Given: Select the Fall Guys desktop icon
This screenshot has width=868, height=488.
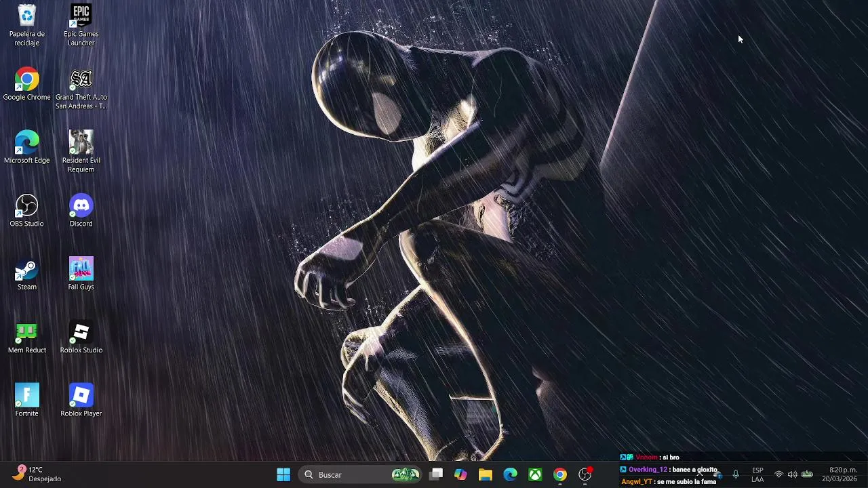Looking at the screenshot, I should tap(81, 274).
